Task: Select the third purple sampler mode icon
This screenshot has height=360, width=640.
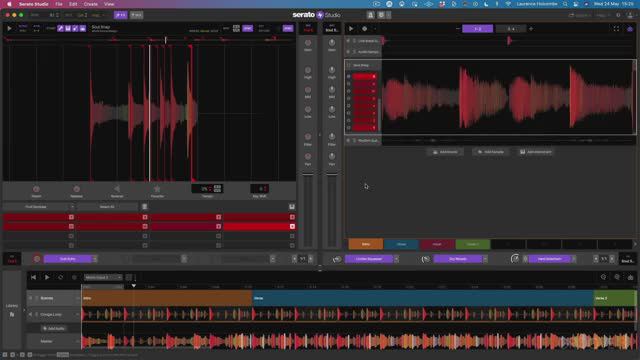Action: (x=75, y=28)
